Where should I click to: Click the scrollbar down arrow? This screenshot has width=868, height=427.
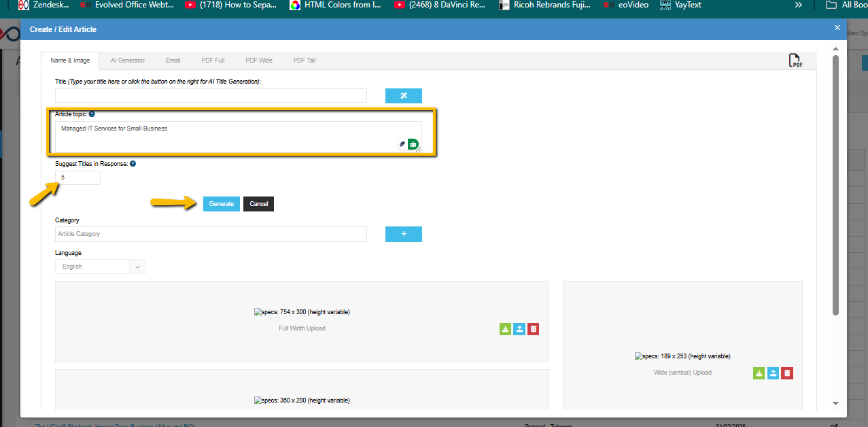point(836,403)
